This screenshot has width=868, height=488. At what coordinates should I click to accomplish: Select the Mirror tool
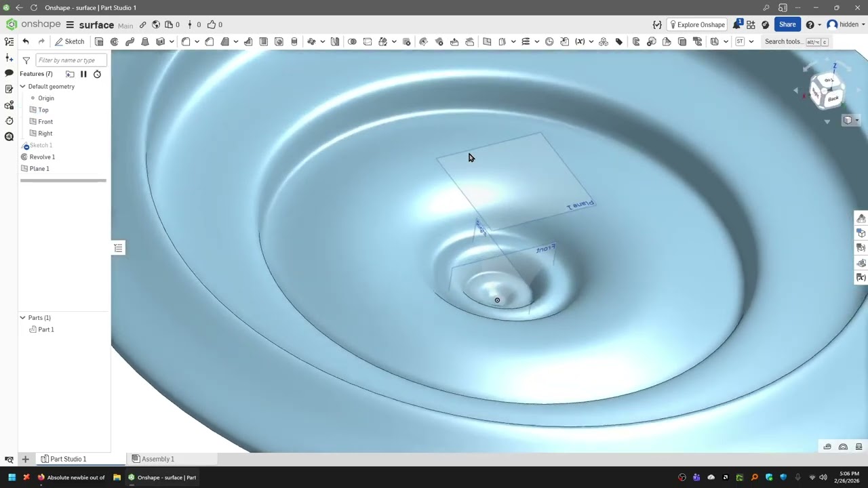click(x=335, y=41)
